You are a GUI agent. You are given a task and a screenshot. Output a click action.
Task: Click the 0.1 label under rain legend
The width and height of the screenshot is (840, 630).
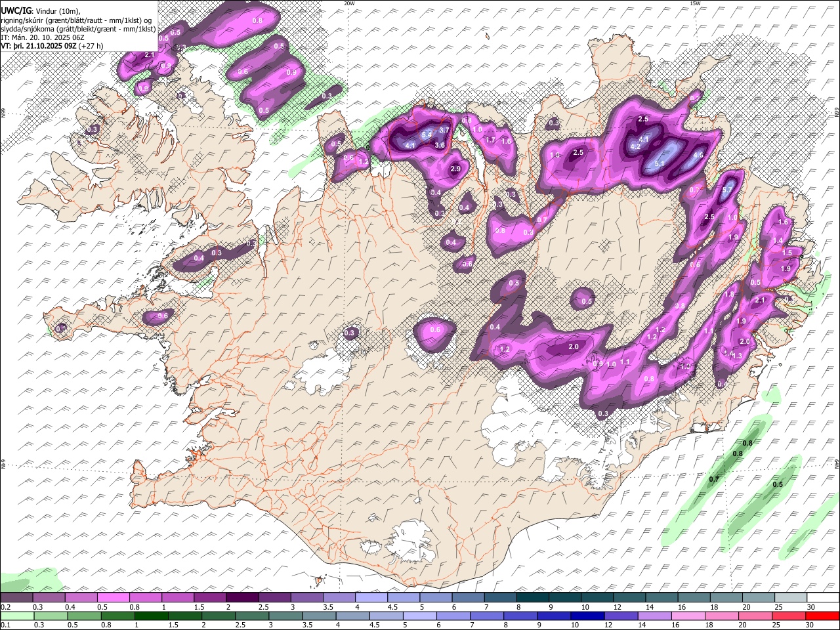5,625
